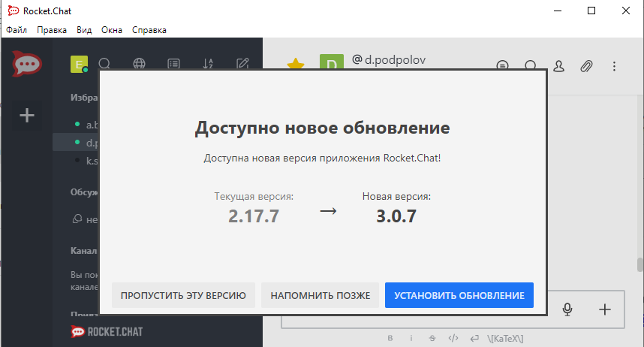Viewport: 644px width, 347px height.
Task: Open the Справка menu
Action: 149,30
